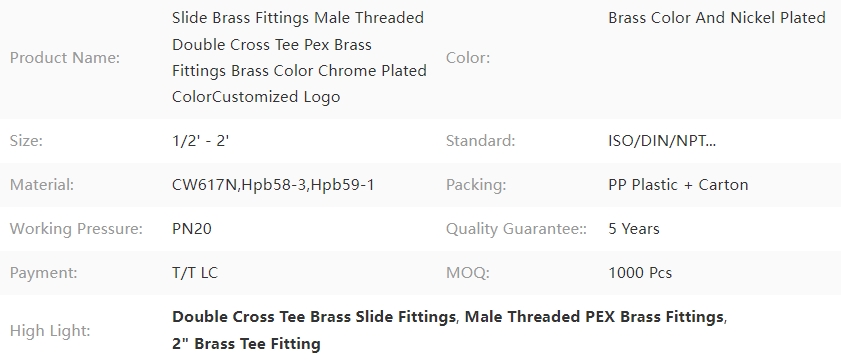Click the 'Material:' label

pos(42,185)
